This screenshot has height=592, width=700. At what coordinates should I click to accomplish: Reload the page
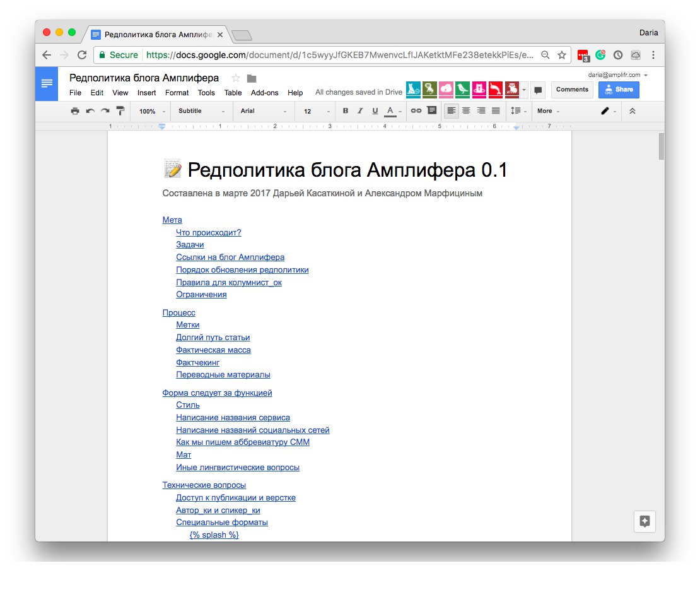coord(82,55)
